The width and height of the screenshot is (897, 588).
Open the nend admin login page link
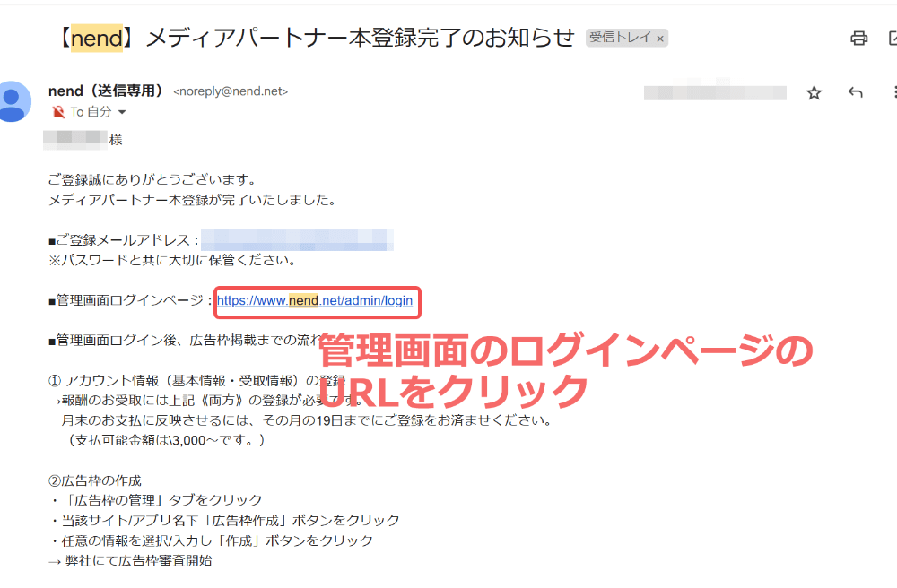(x=314, y=301)
